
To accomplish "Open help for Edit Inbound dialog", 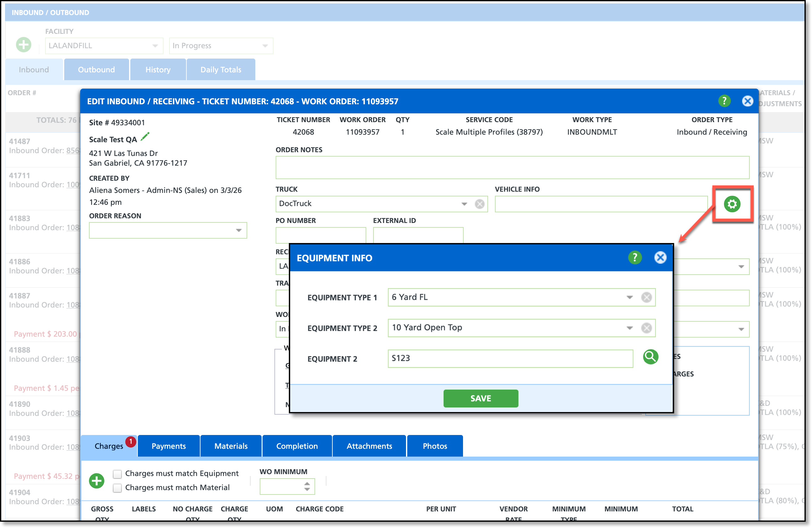I will tap(724, 101).
